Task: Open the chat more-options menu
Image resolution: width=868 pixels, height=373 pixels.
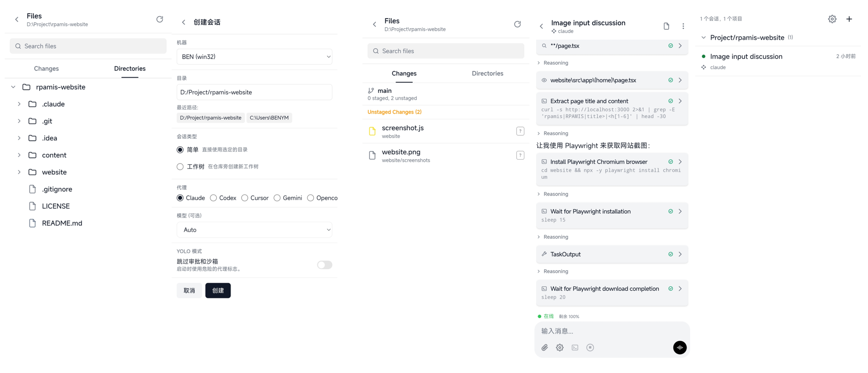Action: coord(683,26)
